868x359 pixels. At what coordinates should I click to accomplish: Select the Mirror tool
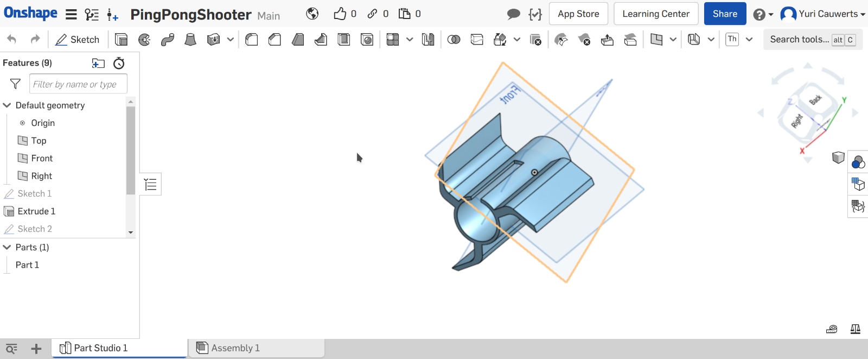[x=428, y=39]
